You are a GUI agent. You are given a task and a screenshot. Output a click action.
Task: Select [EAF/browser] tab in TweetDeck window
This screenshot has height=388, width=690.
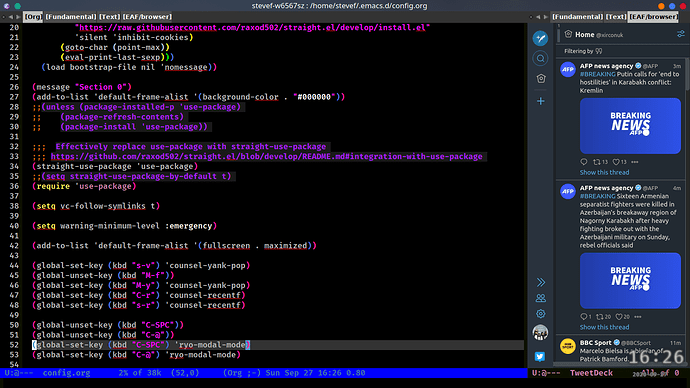click(x=653, y=17)
